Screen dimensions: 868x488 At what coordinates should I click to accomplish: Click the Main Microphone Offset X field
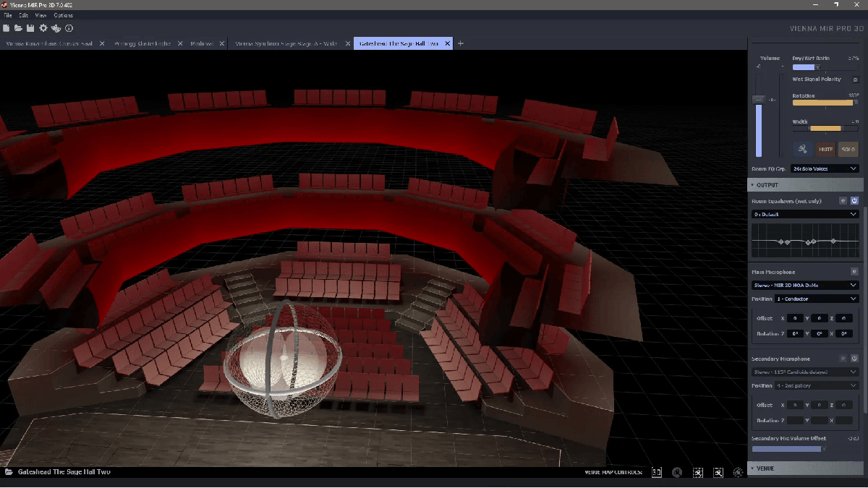point(794,318)
